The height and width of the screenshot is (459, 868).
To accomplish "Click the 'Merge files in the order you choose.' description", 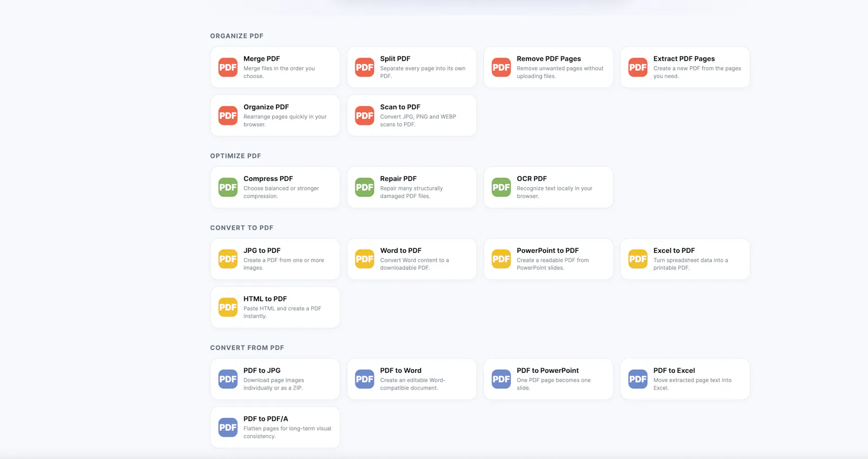I will click(279, 72).
